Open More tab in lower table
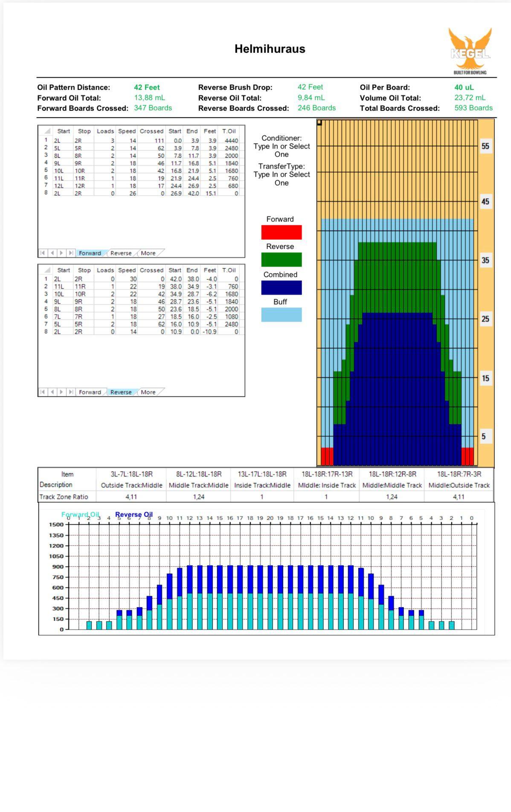Screen dimensions: 511x812 point(148,392)
